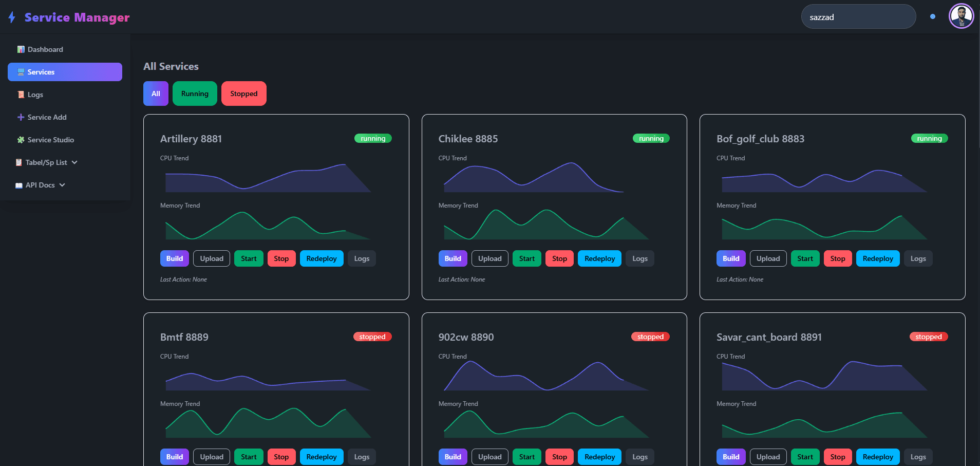Open Service Add page

pos(65,117)
